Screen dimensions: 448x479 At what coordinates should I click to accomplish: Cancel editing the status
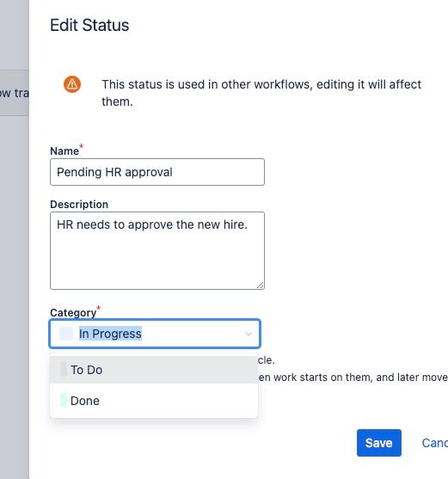435,443
